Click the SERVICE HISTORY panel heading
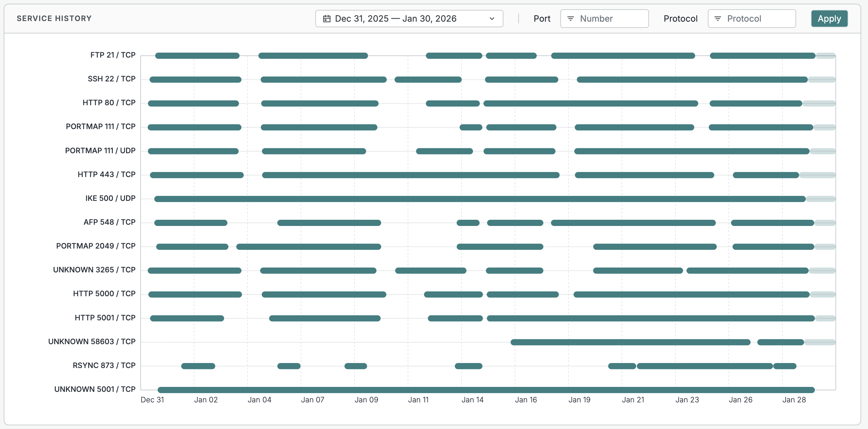Screen dimensions: 868x429 tap(54, 19)
